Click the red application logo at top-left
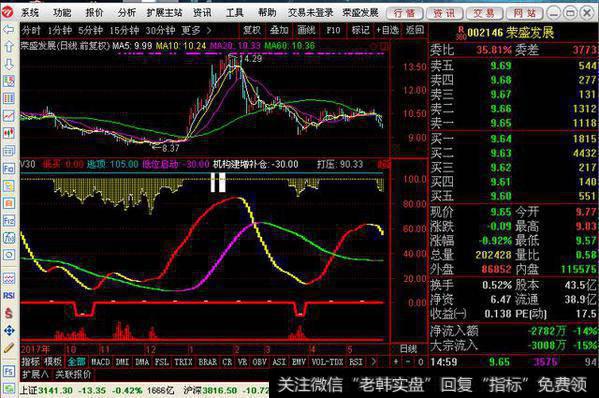The height and width of the screenshot is (398, 599). click(x=7, y=13)
